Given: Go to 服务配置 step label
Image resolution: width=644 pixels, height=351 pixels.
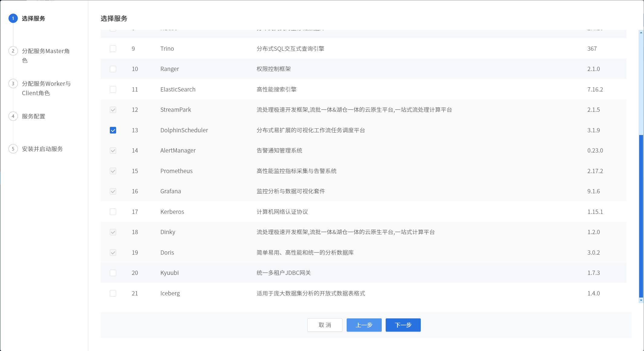Looking at the screenshot, I should pyautogui.click(x=33, y=116).
